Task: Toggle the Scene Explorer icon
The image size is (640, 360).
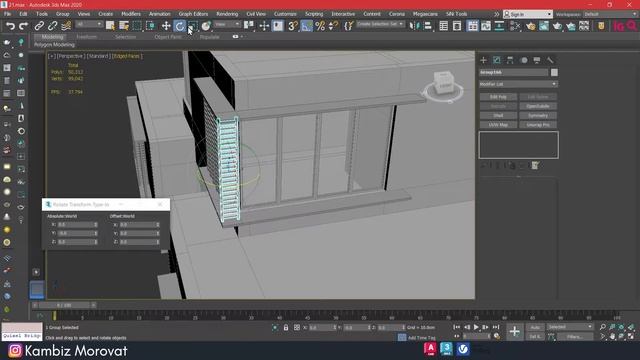Action: click(x=443, y=26)
